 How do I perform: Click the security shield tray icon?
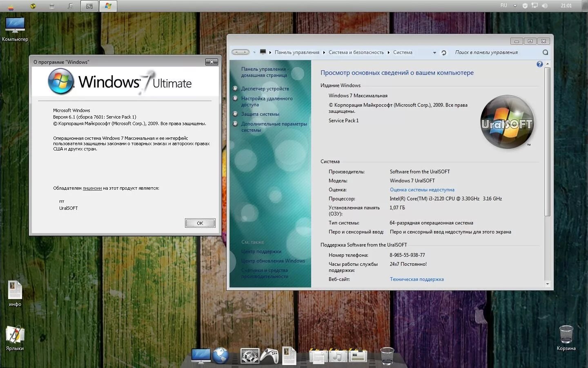(x=525, y=6)
